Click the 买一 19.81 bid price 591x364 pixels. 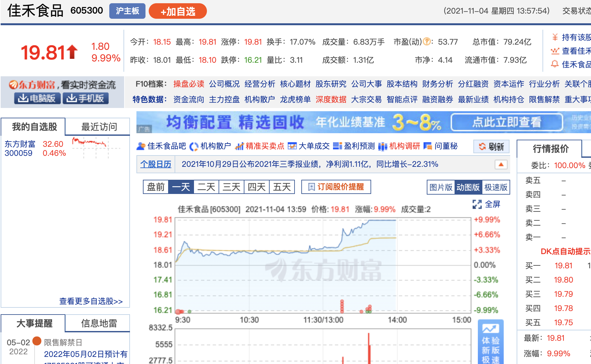[x=564, y=266]
